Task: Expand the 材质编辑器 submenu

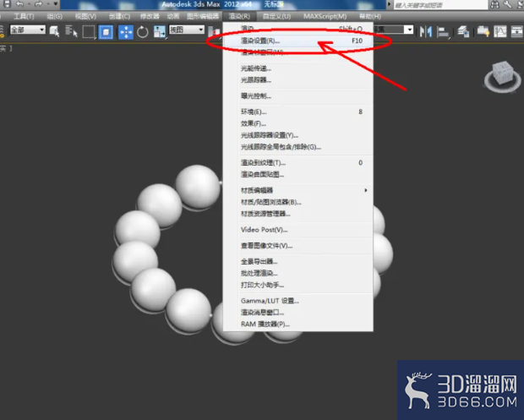Action: tap(298, 190)
